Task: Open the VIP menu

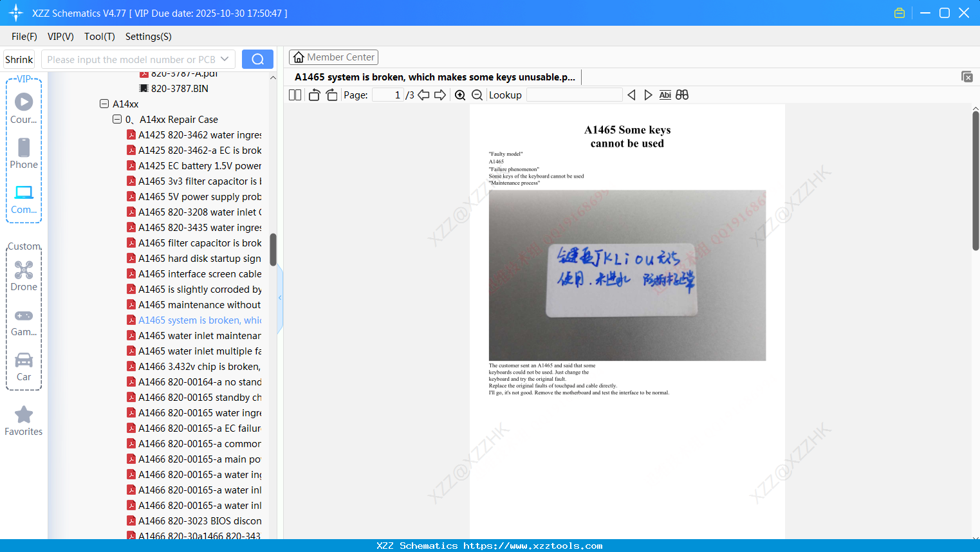Action: point(60,37)
